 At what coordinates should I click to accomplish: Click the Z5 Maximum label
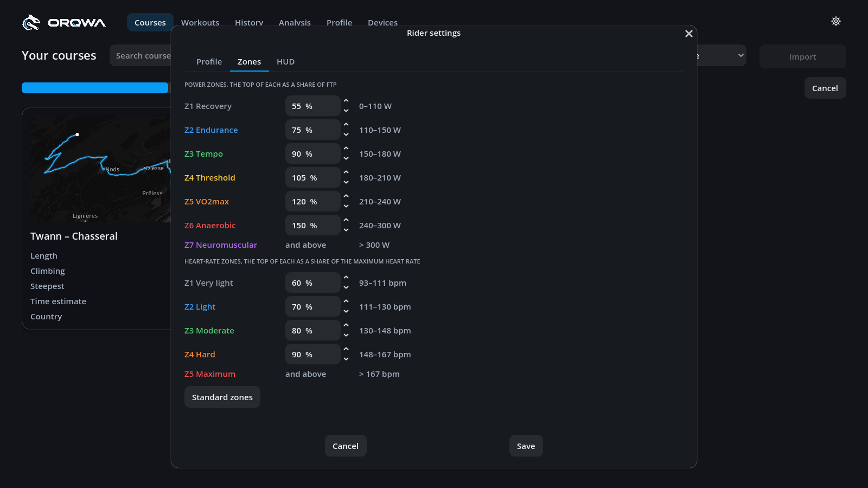pyautogui.click(x=210, y=374)
